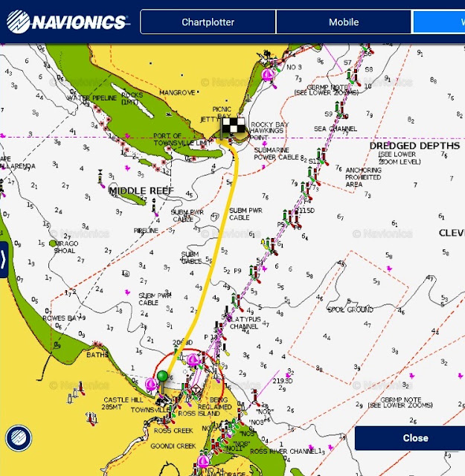The height and width of the screenshot is (476, 465).
Task: Click the cardinal buoy west of Middle Reef
Action: tap(100, 177)
